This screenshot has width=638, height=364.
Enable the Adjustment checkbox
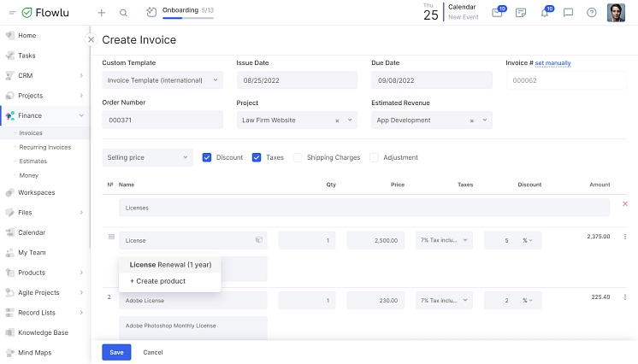pos(374,157)
